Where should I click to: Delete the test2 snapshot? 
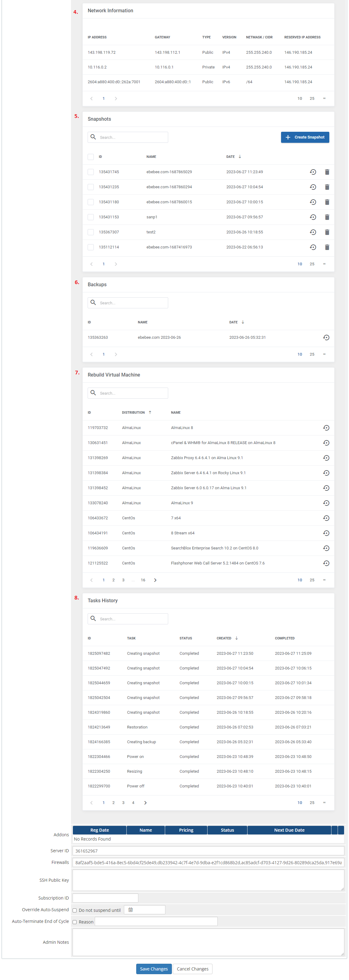327,232
